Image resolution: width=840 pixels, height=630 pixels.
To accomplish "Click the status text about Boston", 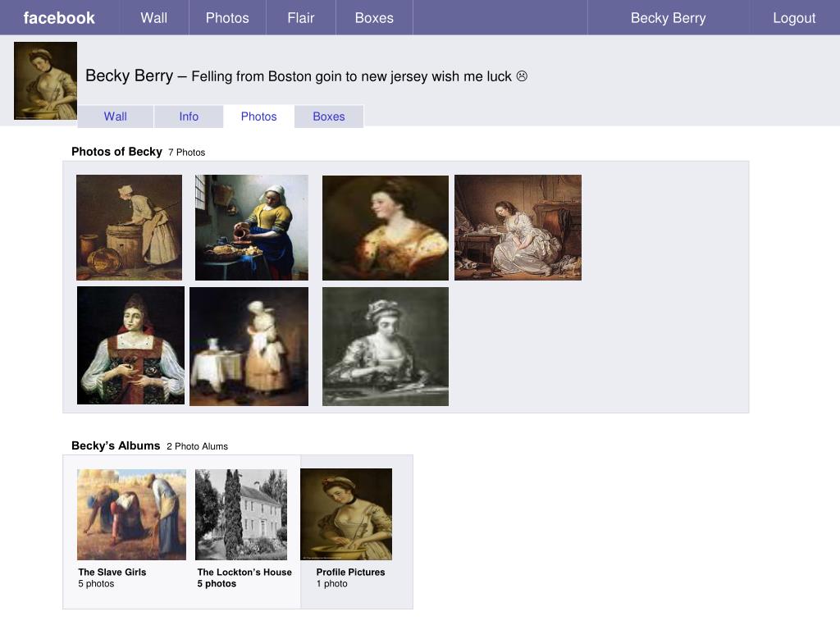I will [351, 76].
